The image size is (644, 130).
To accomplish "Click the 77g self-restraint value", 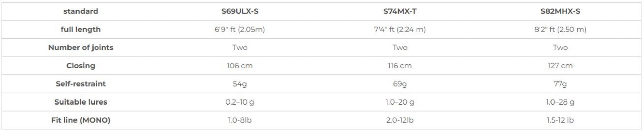I will (560, 84).
